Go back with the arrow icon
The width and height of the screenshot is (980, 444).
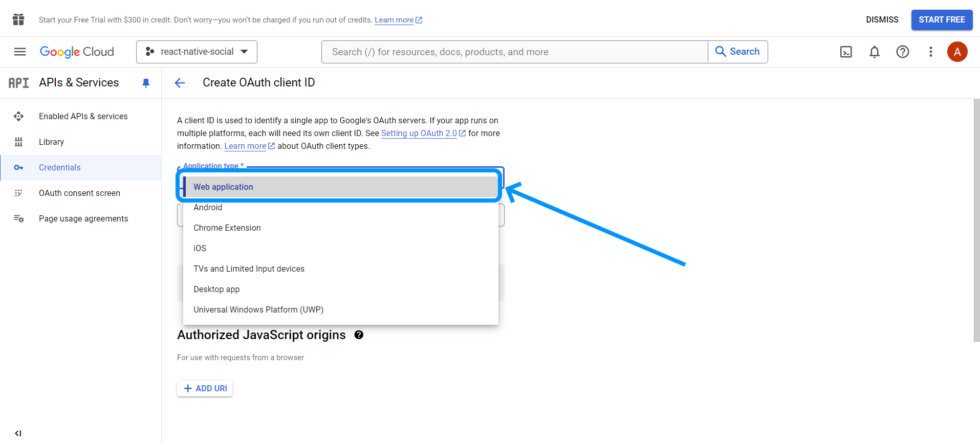(x=180, y=83)
